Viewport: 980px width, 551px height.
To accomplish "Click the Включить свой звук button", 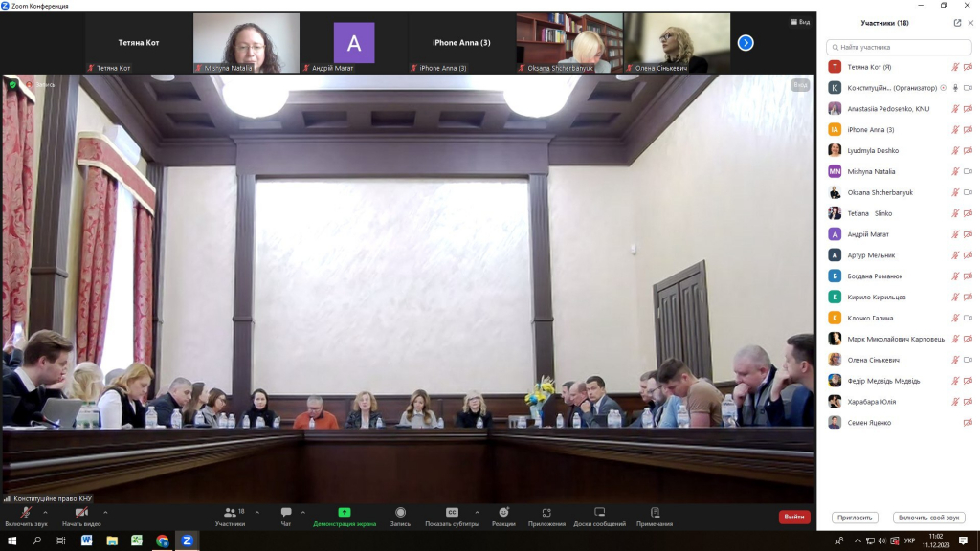I will click(x=928, y=518).
